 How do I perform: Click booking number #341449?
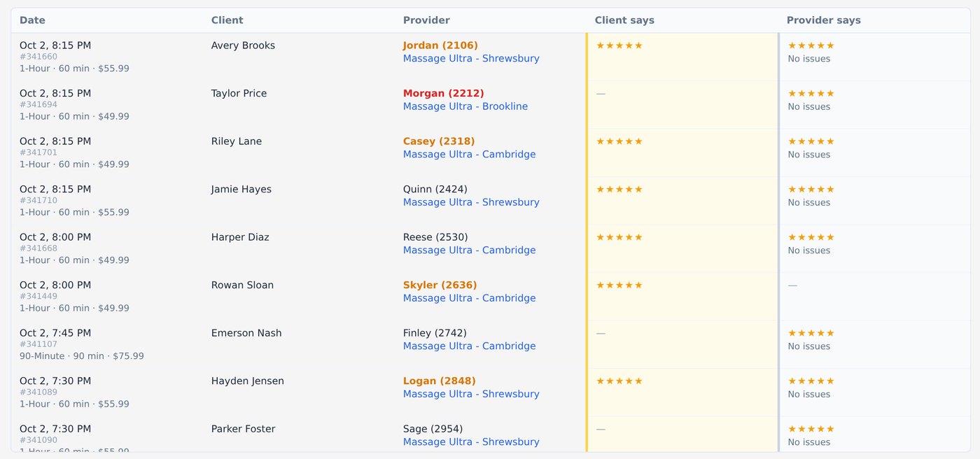tap(38, 297)
